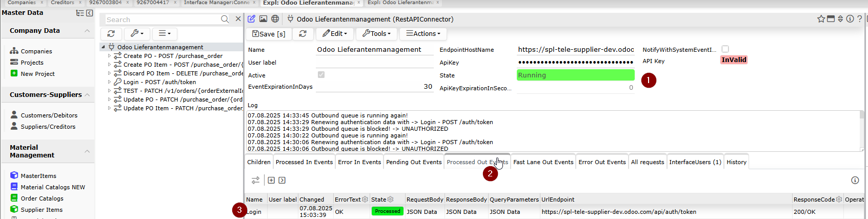868x219 pixels.
Task: Collapse the Customers-Suppliers section
Action: [87, 95]
